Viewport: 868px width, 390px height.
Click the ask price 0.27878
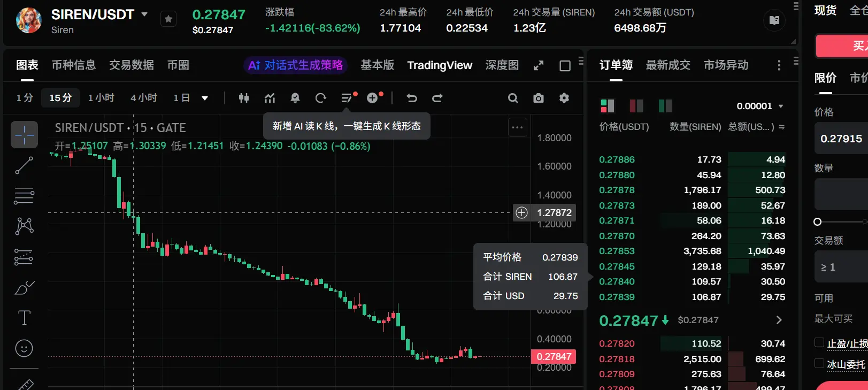point(617,190)
